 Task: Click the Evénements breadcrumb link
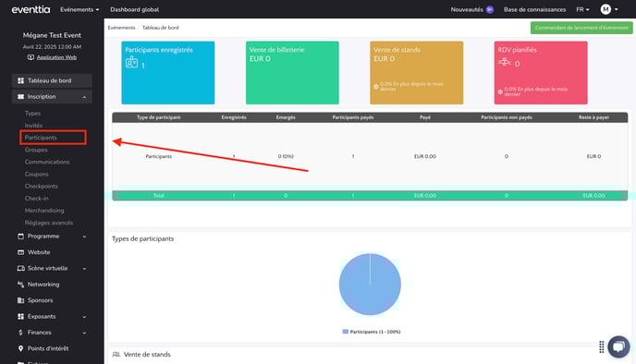(x=121, y=28)
